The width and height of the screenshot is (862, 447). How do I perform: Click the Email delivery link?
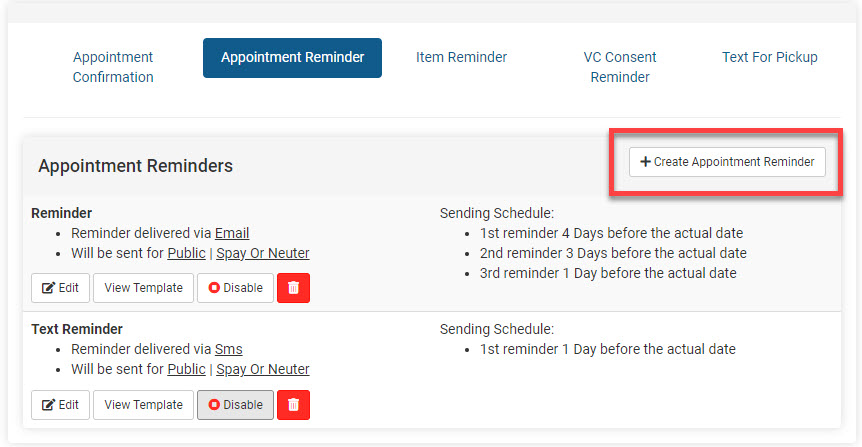pyautogui.click(x=232, y=234)
